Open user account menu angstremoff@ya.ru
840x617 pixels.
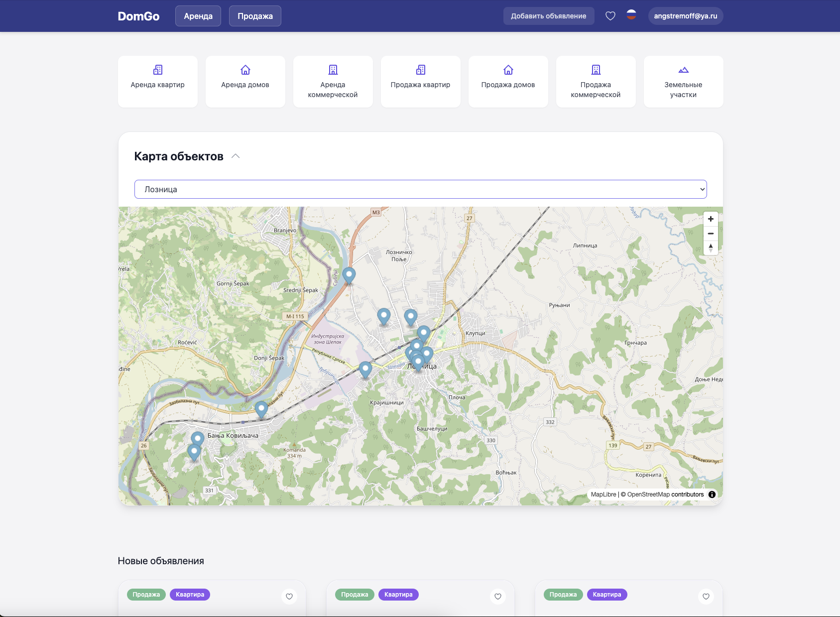click(x=685, y=16)
